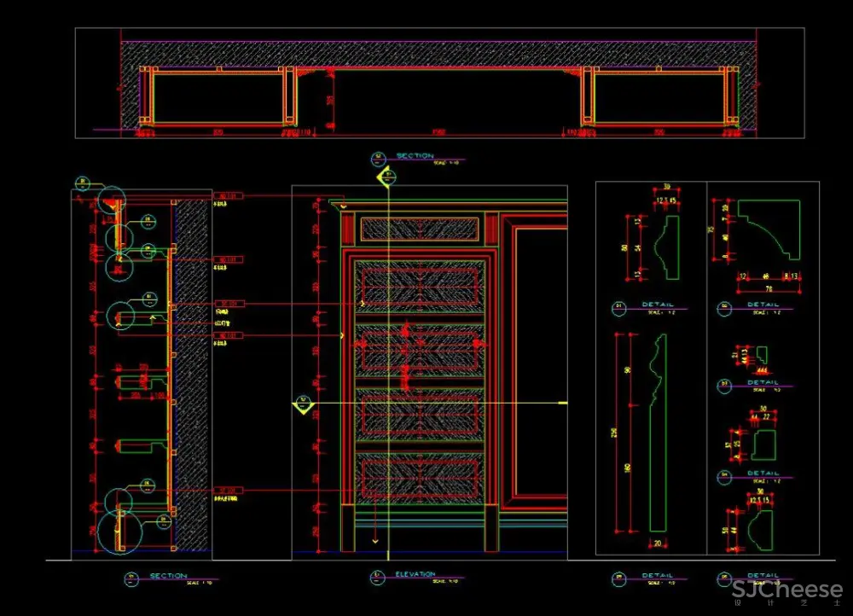Select the yellow diamond marker left of elevation
This screenshot has height=616, width=853.
pyautogui.click(x=302, y=403)
